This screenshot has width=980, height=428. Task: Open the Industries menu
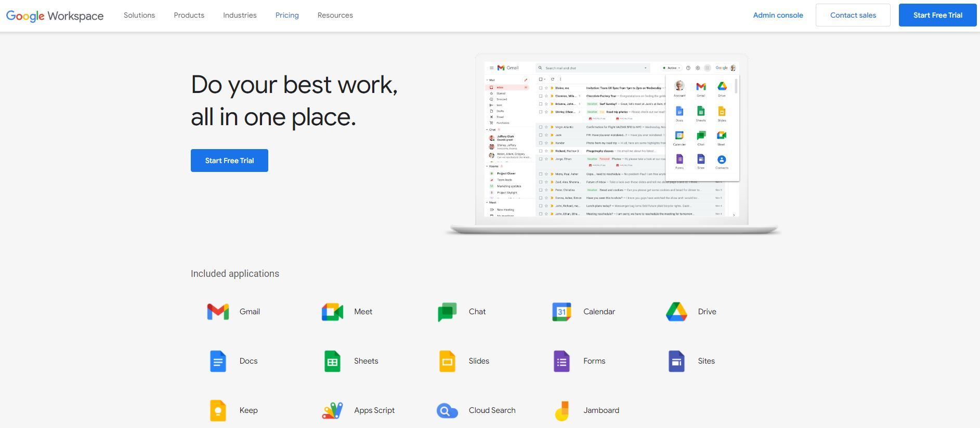pos(240,15)
